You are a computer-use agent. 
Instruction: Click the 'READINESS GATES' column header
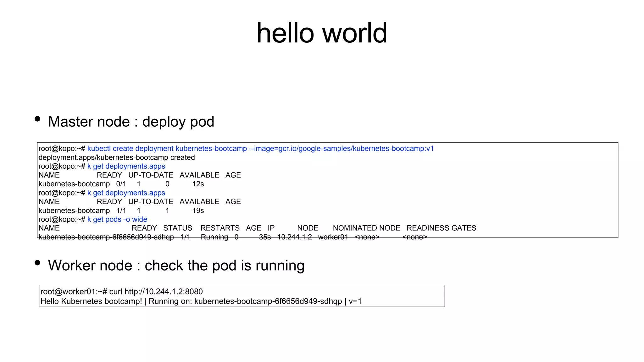(441, 228)
